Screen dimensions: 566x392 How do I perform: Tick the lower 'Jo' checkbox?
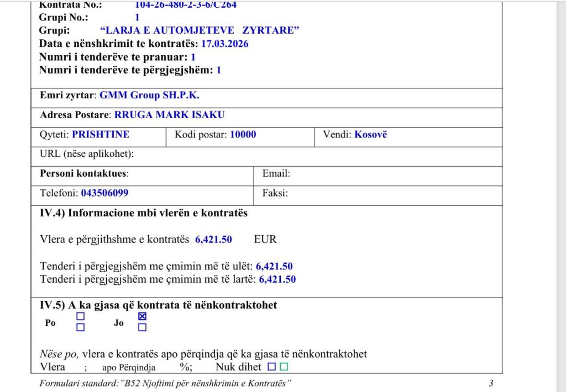[x=142, y=327]
